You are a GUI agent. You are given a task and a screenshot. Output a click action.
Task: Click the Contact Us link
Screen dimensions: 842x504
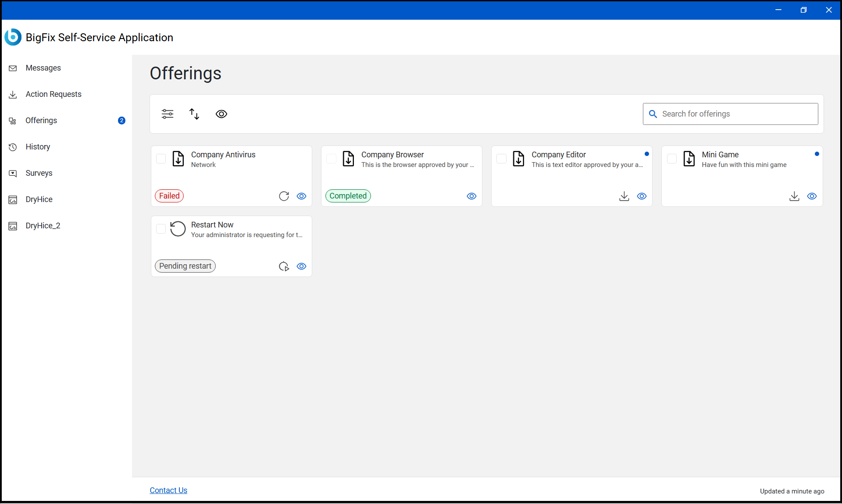click(x=168, y=490)
